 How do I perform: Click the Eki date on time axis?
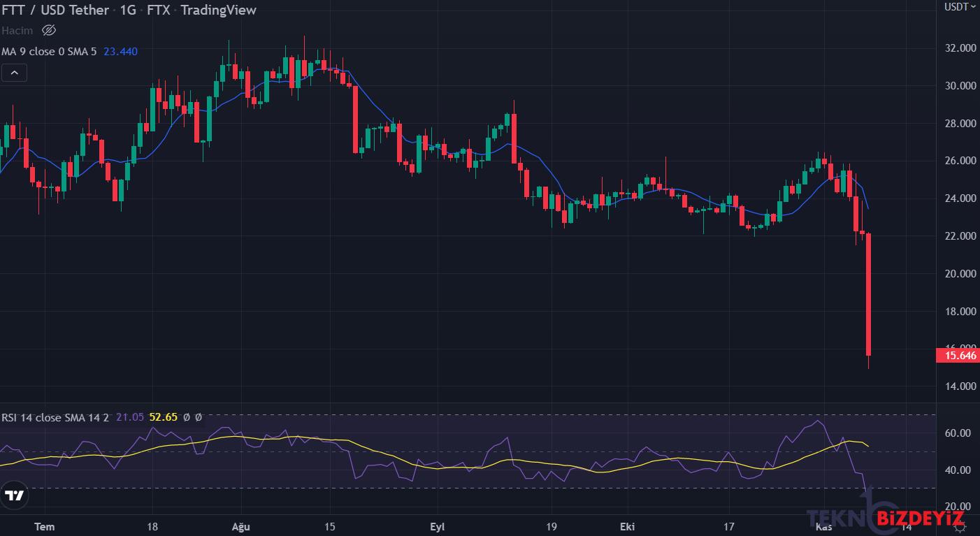[x=628, y=527]
